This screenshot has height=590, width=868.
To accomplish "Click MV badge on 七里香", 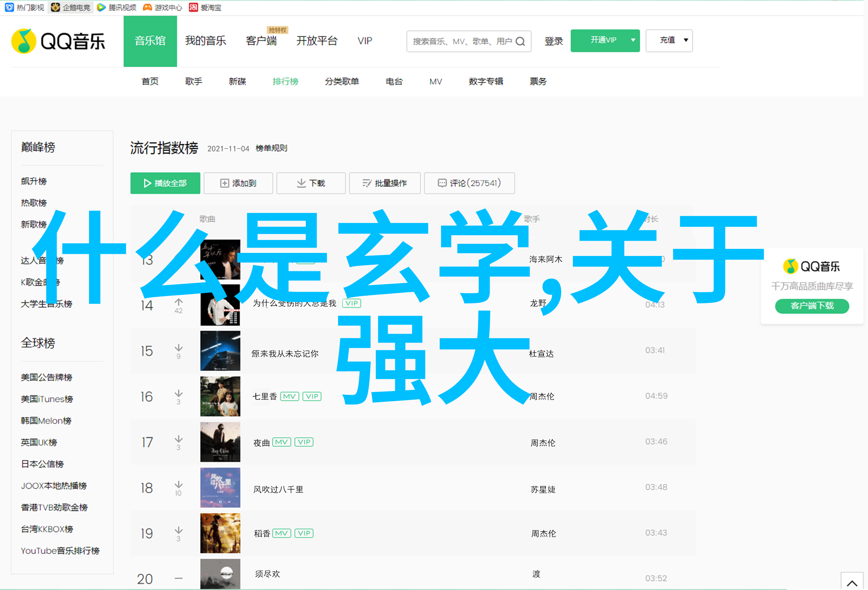I will (289, 396).
